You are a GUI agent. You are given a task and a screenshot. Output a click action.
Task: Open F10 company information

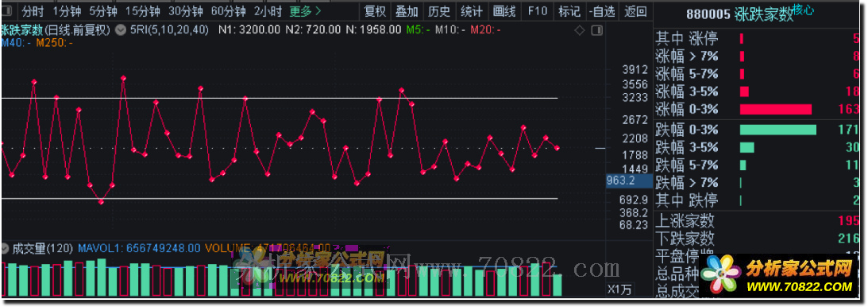tap(537, 10)
